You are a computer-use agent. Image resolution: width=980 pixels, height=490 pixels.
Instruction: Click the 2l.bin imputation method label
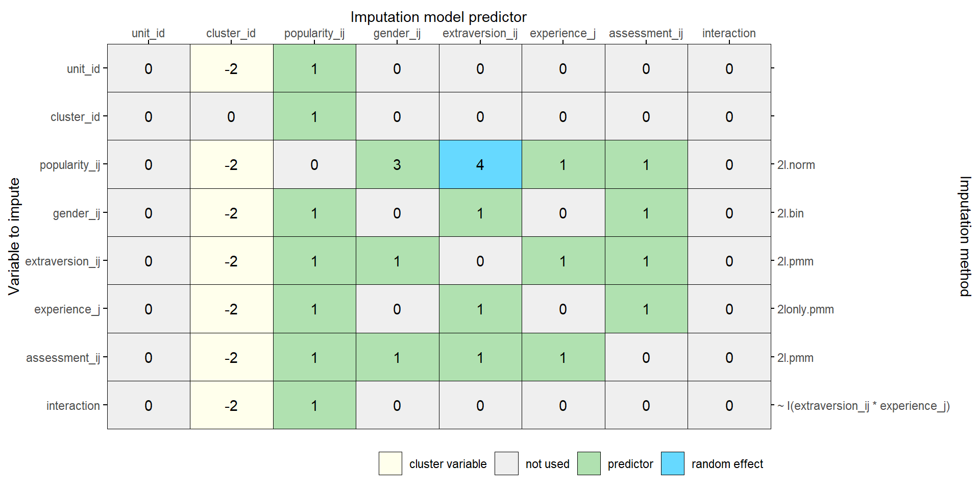790,213
